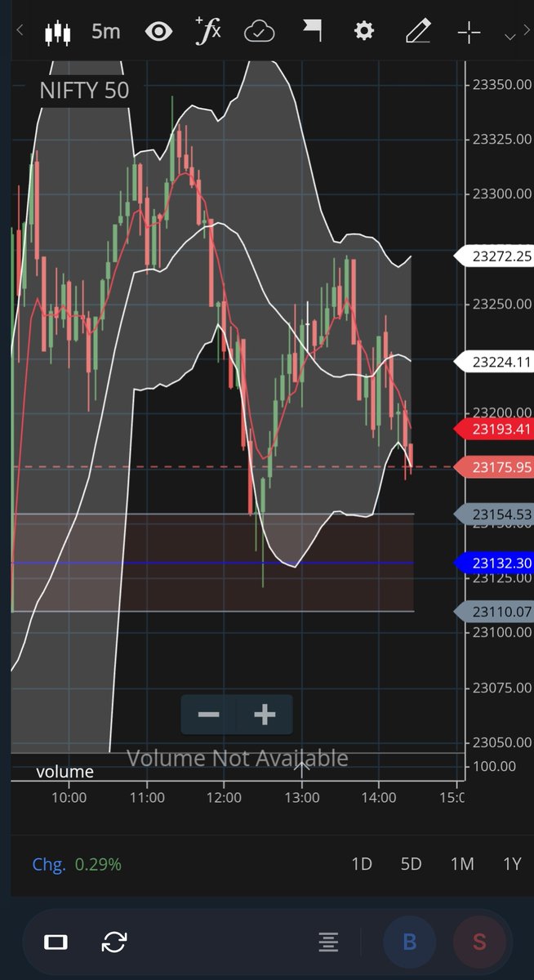
Task: Select the 5D range
Action: [x=411, y=864]
